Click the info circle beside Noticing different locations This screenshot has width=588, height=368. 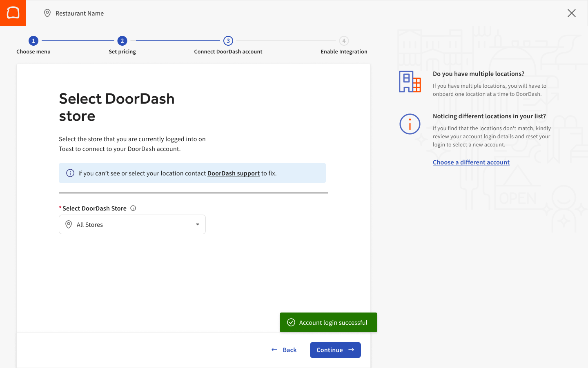click(410, 124)
